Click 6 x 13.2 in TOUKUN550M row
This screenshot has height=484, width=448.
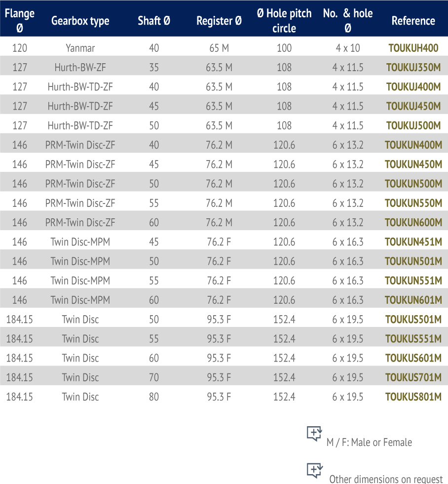tap(348, 203)
